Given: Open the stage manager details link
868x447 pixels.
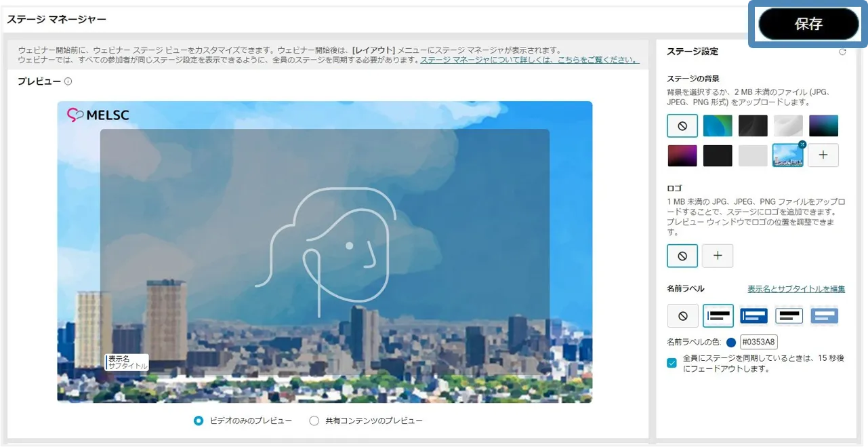Looking at the screenshot, I should pyautogui.click(x=529, y=60).
